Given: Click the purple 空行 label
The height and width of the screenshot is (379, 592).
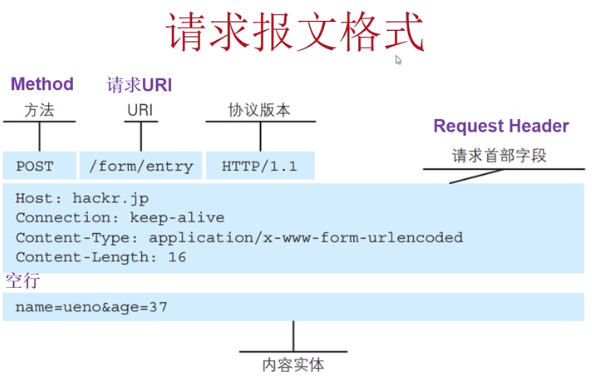Looking at the screenshot, I should [22, 281].
